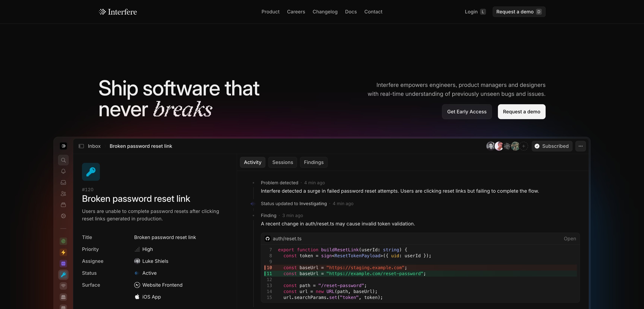Click added code line 11 with reset-password URL
The width and height of the screenshot is (644, 309).
[x=421, y=274]
